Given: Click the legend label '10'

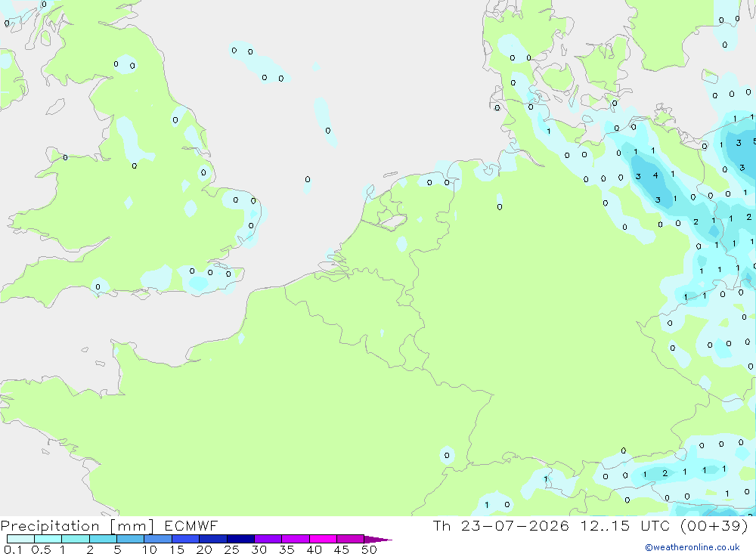Looking at the screenshot, I should click(150, 549).
